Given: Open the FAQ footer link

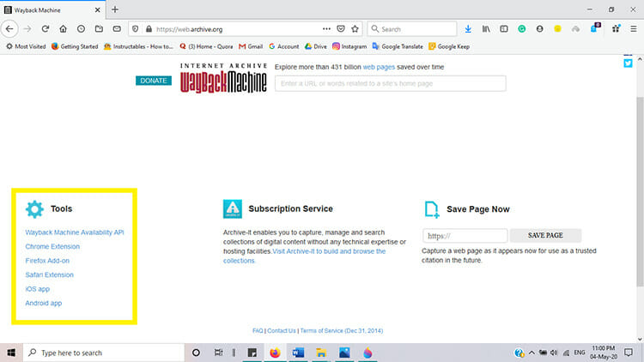Looking at the screenshot, I should click(x=258, y=331).
